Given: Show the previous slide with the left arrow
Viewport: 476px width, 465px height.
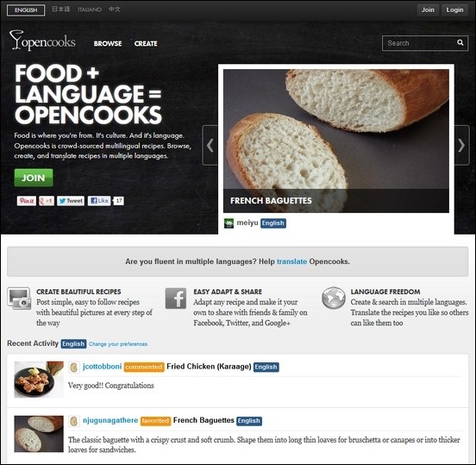Looking at the screenshot, I should click(x=210, y=145).
